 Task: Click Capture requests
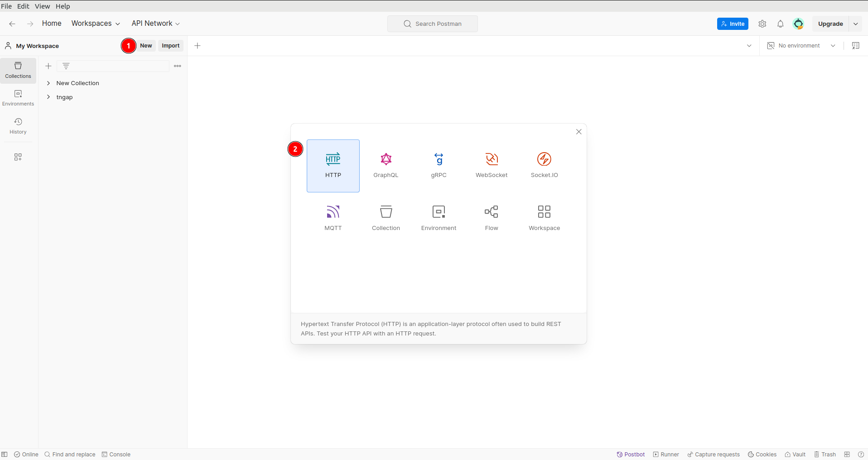point(714,455)
